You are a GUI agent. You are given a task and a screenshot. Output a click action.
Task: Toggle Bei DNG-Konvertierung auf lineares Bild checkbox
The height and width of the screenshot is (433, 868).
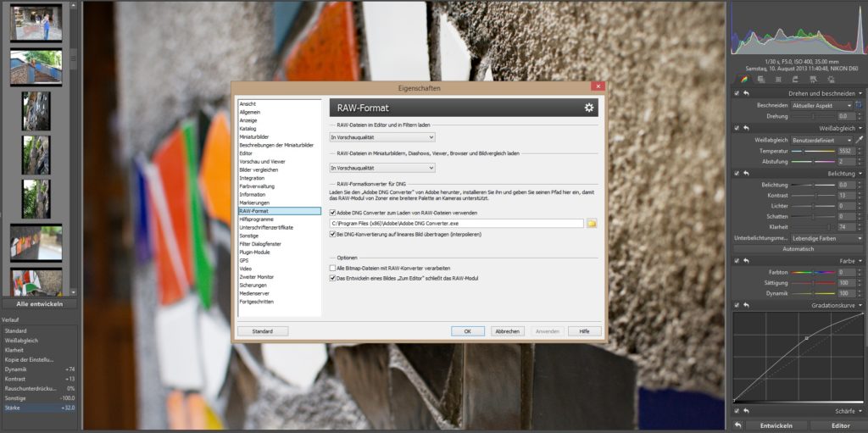click(x=332, y=234)
